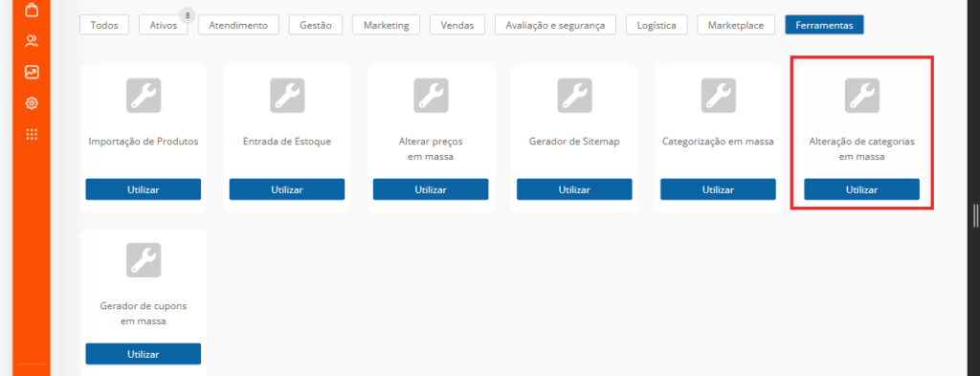Use the Alterar preços em massa tool

coord(431,189)
